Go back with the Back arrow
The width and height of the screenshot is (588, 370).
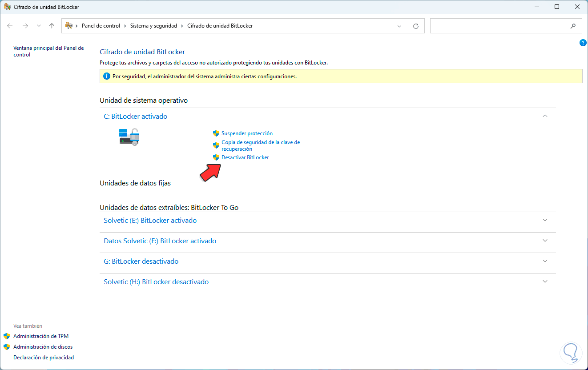coord(10,26)
